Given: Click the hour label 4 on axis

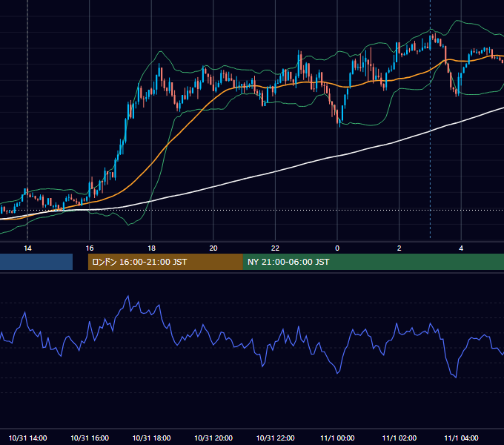Looking at the screenshot, I should pyautogui.click(x=461, y=248).
